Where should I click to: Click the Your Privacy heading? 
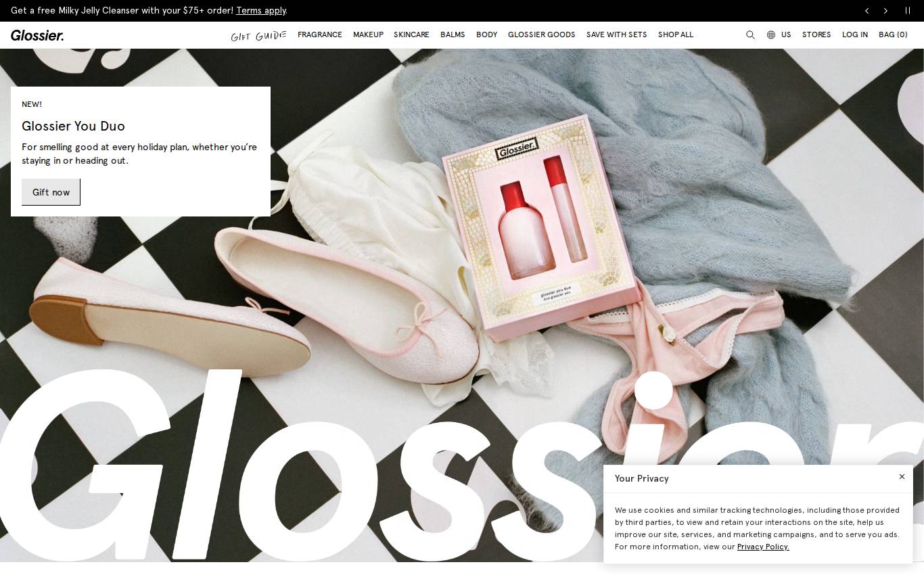coord(642,478)
